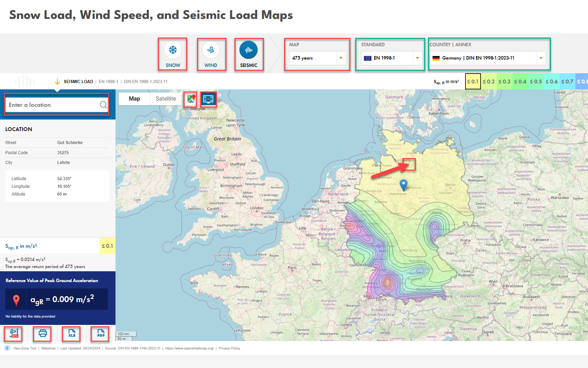Export results as XLS
This screenshot has height=368, width=588.
point(71,334)
